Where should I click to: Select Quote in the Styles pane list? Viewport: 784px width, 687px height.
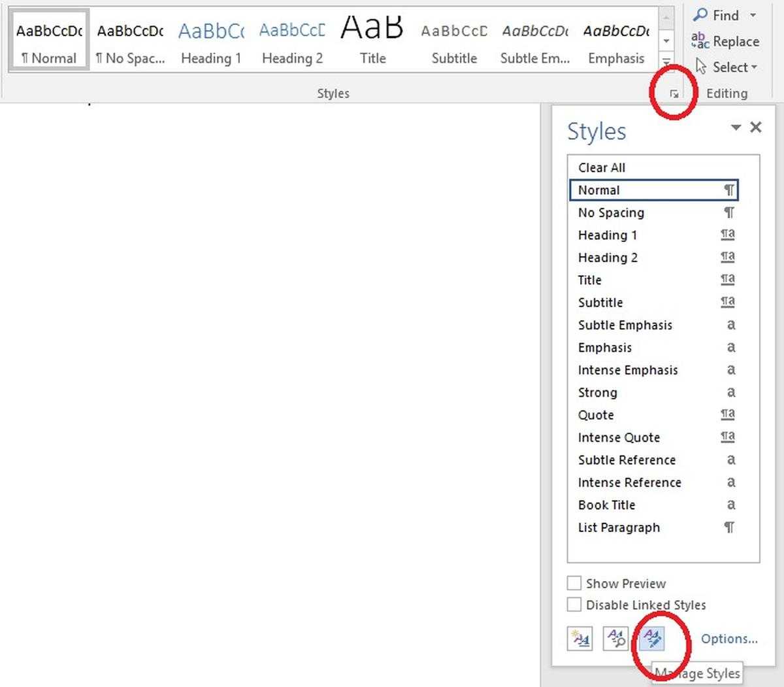pos(654,415)
